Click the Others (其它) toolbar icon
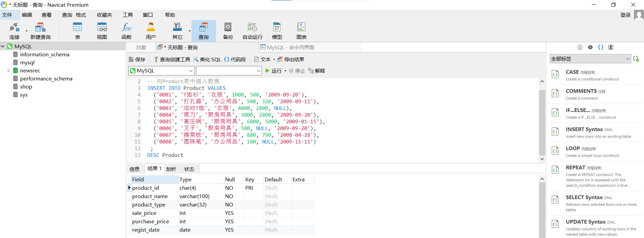This screenshot has height=238, width=644. [x=177, y=31]
